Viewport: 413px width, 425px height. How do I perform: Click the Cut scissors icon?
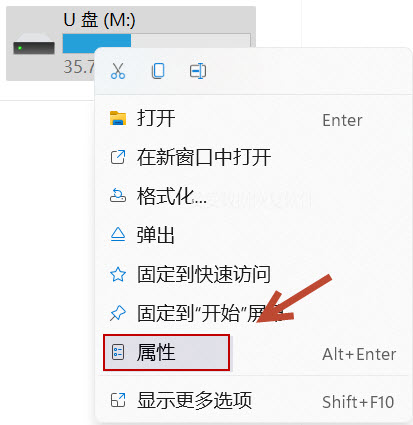pyautogui.click(x=118, y=71)
